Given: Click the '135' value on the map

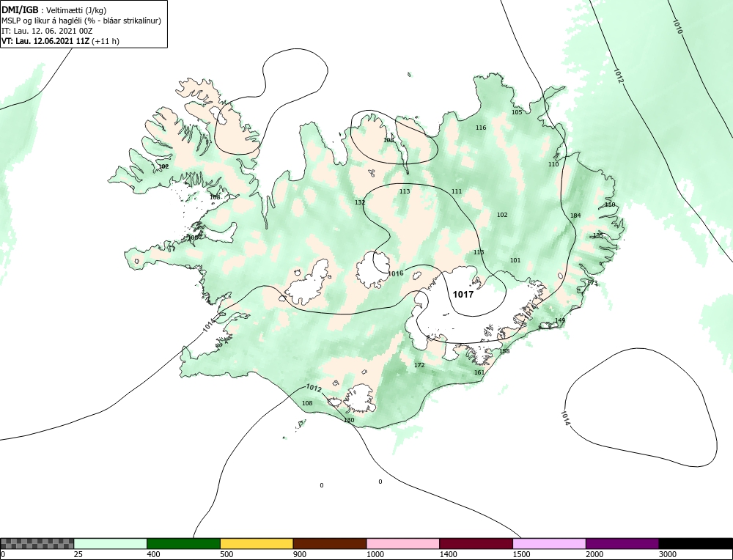Looking at the screenshot, I should [598, 235].
